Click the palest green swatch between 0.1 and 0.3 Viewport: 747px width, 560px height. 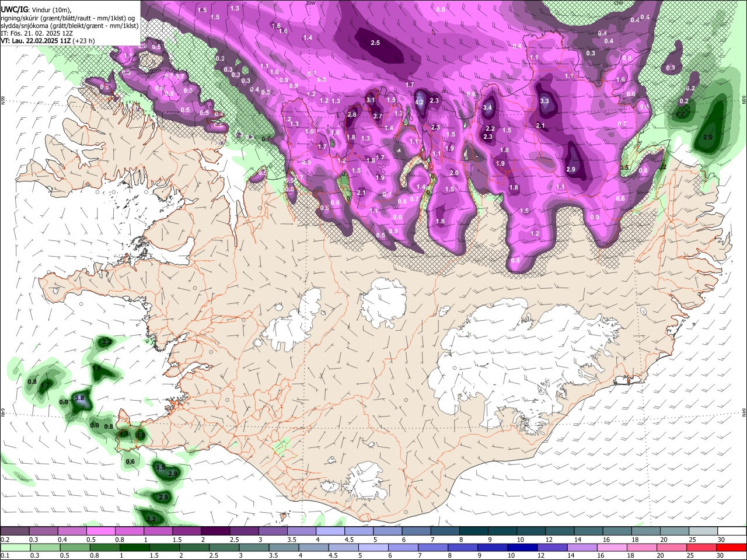[16, 547]
